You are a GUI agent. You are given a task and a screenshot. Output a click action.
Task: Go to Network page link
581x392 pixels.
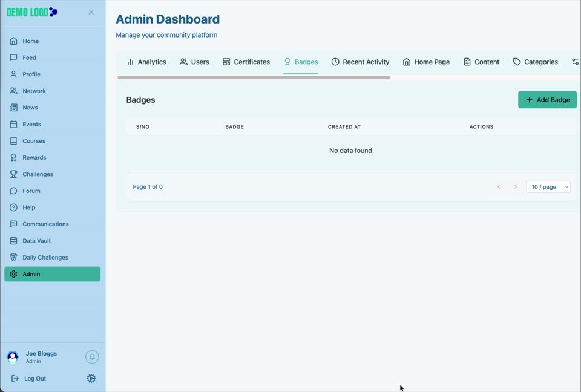[x=52, y=91]
